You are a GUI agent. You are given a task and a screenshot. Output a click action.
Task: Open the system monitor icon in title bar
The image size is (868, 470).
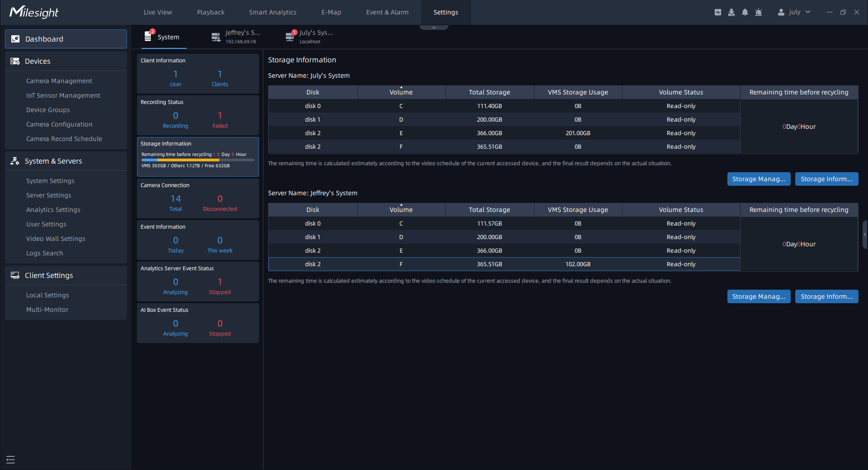coord(717,12)
